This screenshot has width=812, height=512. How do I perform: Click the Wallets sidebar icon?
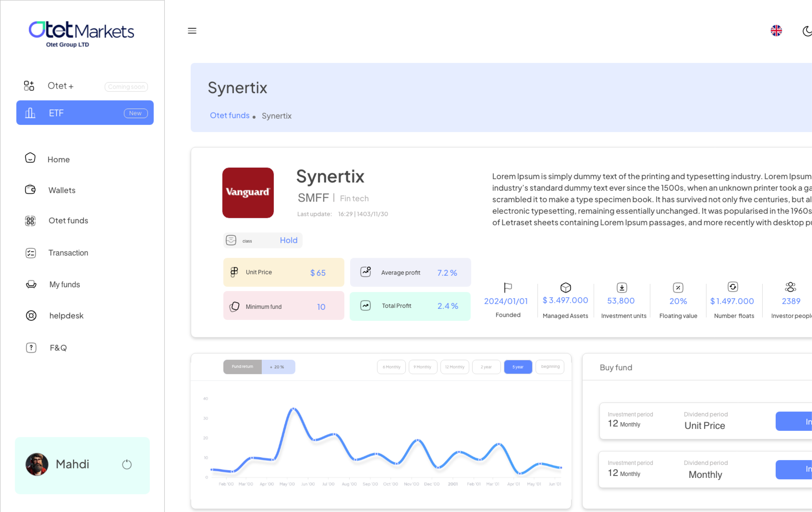[x=30, y=190]
